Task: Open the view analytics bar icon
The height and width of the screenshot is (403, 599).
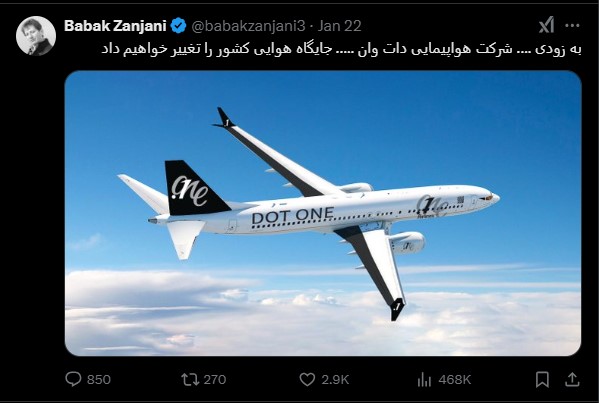Action: [424, 379]
